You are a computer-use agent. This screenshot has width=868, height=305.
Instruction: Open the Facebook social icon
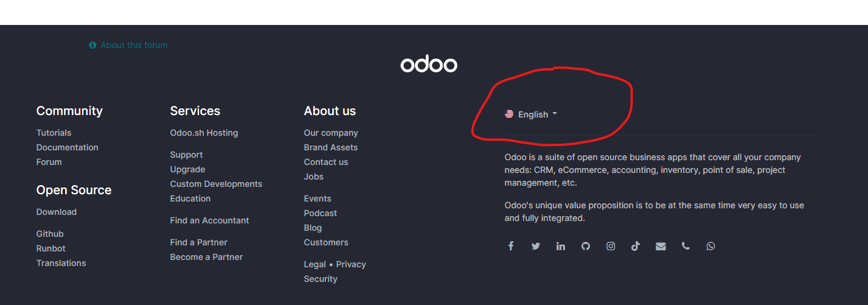[511, 246]
